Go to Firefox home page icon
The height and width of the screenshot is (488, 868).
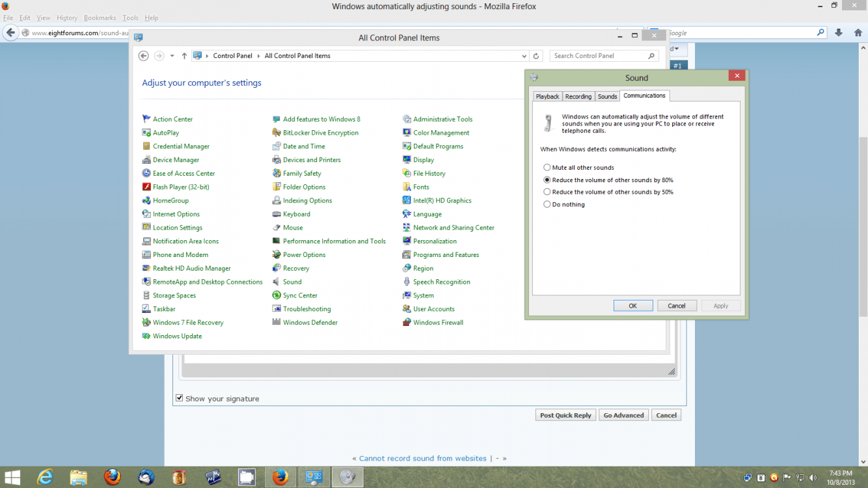point(858,33)
